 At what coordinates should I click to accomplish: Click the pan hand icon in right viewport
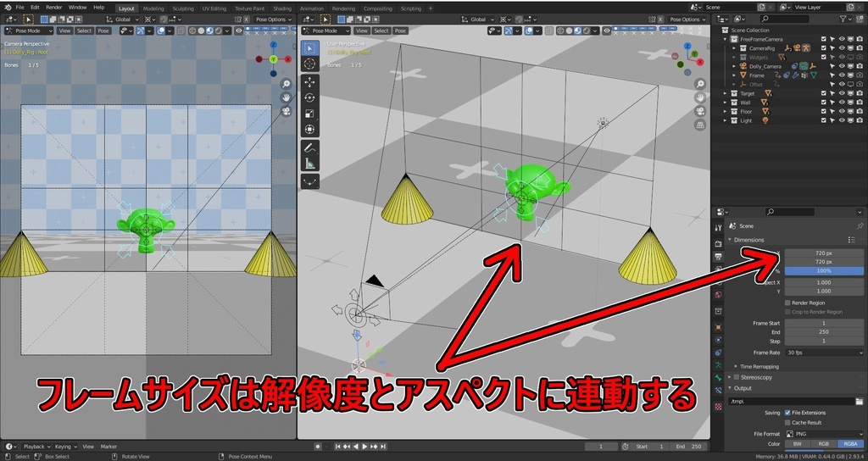pos(700,97)
